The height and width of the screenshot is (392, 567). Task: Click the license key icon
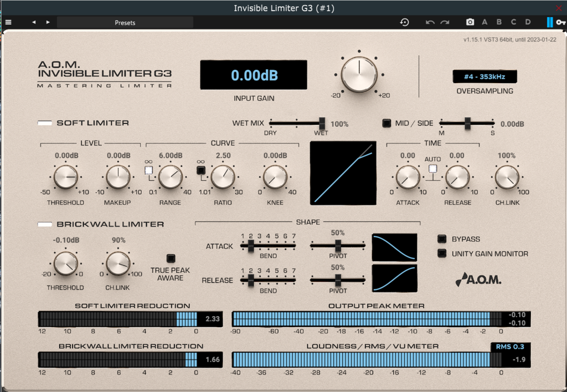point(560,22)
